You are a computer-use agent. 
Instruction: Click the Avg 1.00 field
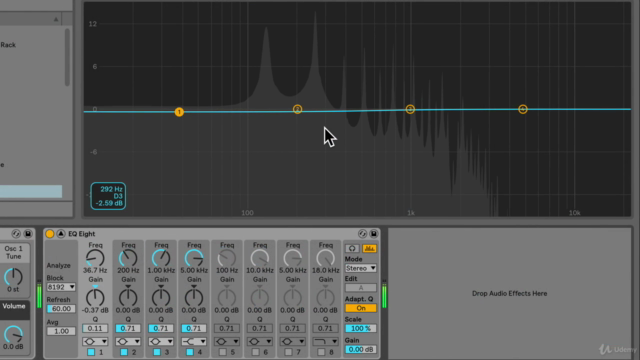[61, 331]
